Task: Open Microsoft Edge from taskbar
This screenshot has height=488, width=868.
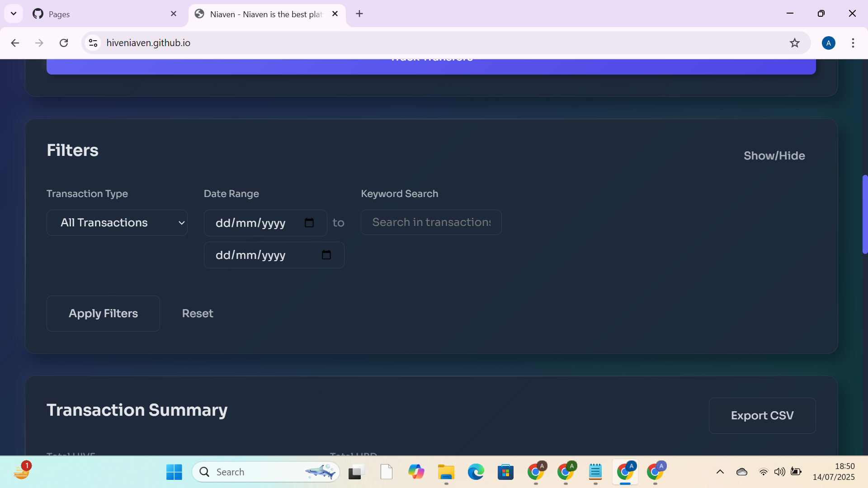Action: coord(476,472)
